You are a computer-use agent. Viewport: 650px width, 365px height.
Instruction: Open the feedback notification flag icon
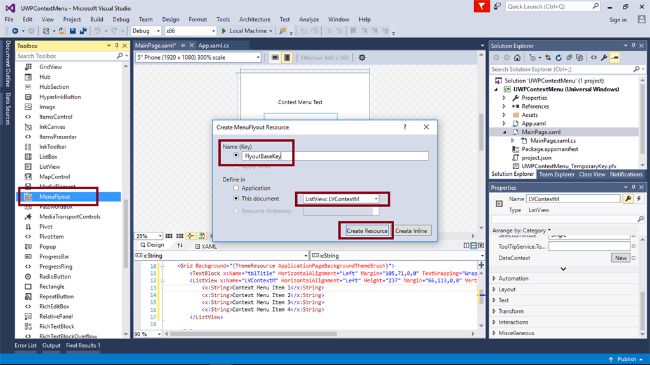[482, 6]
